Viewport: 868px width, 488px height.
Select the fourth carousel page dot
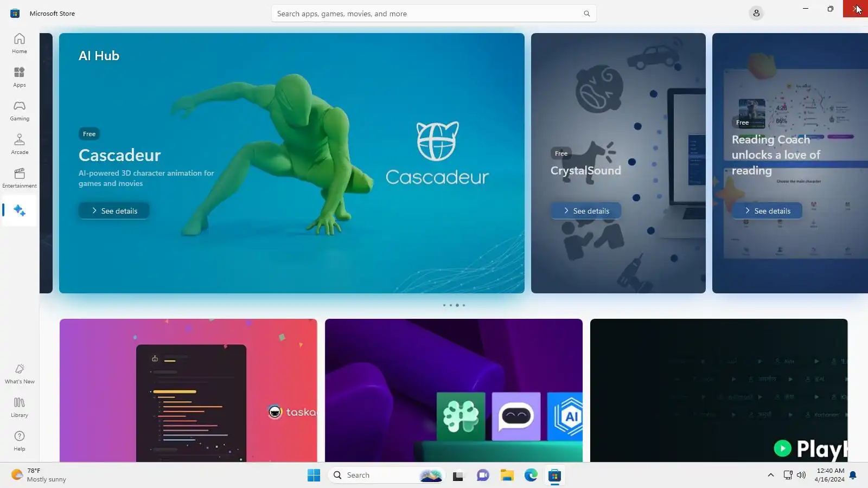pyautogui.click(x=464, y=305)
